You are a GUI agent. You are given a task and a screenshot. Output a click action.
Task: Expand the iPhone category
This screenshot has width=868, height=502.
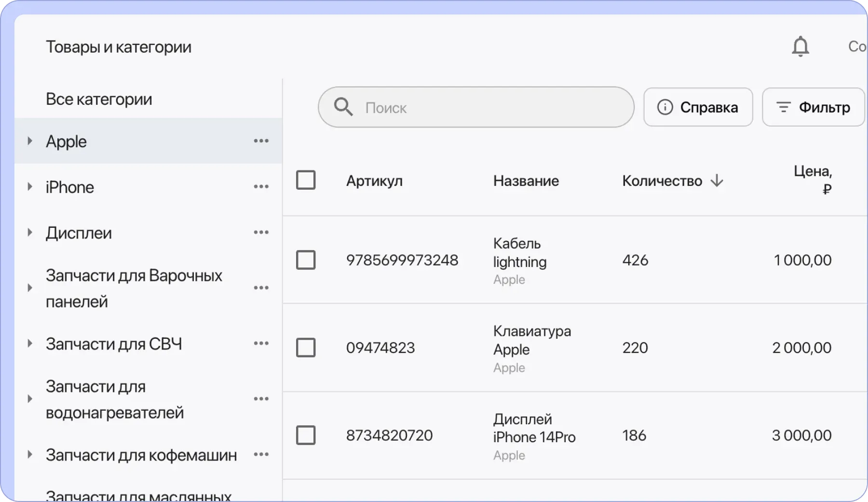click(x=30, y=186)
